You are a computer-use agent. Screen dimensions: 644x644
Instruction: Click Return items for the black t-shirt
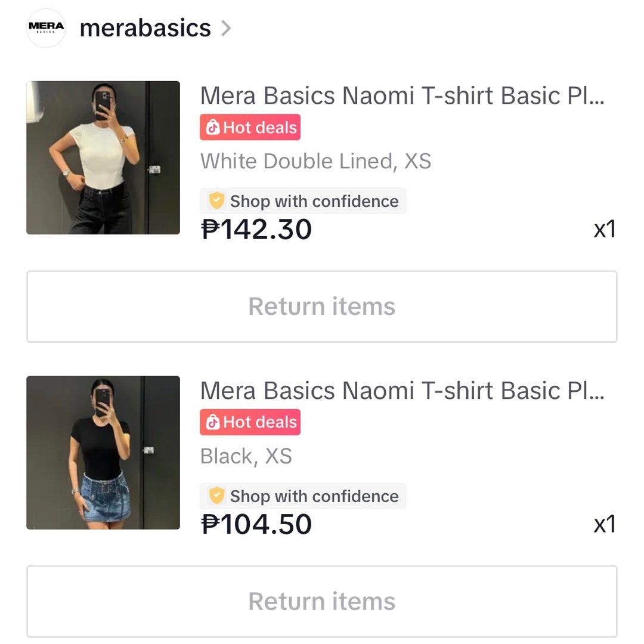(x=321, y=601)
